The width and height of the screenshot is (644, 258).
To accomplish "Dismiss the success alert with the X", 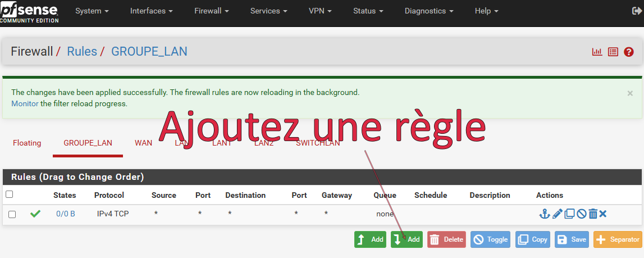I will 630,93.
